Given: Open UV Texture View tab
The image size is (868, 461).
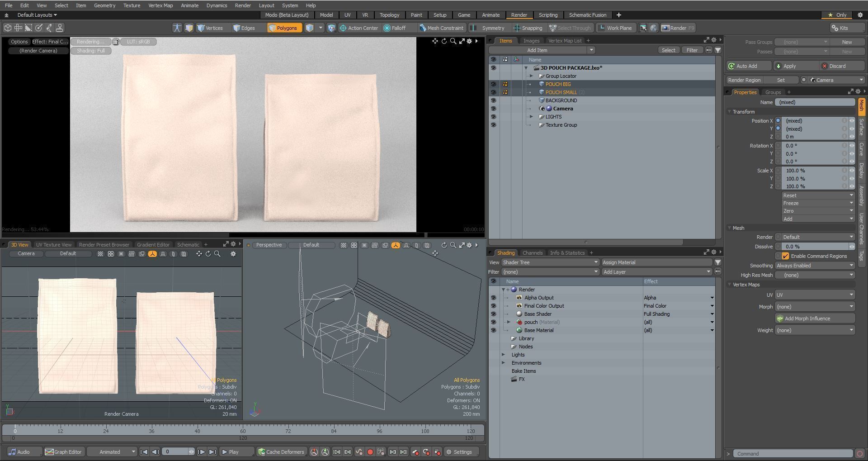Looking at the screenshot, I should click(x=54, y=245).
